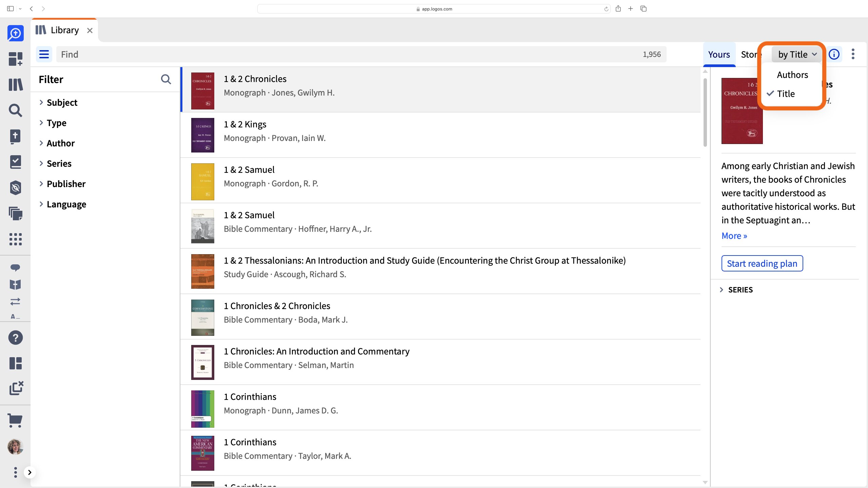Click the sidebar vertical more dots

[x=15, y=472]
